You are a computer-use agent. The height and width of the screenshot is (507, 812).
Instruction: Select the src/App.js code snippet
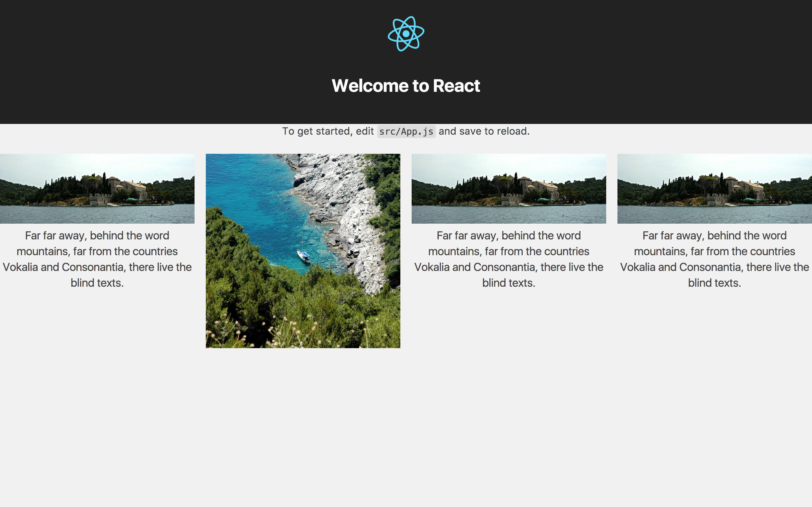tap(406, 132)
